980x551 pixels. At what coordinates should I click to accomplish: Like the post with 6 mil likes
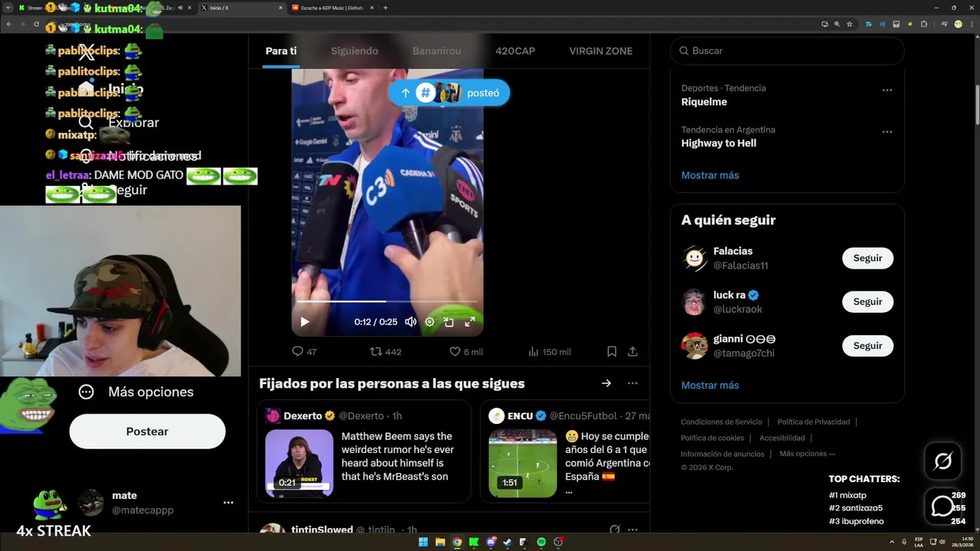coord(465,351)
